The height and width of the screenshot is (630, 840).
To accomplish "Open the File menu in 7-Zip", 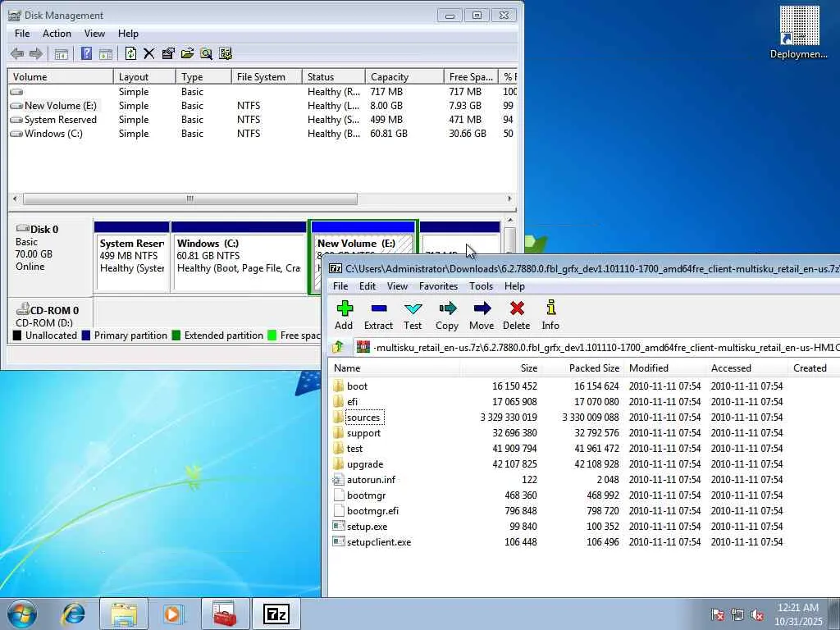I will 340,286.
